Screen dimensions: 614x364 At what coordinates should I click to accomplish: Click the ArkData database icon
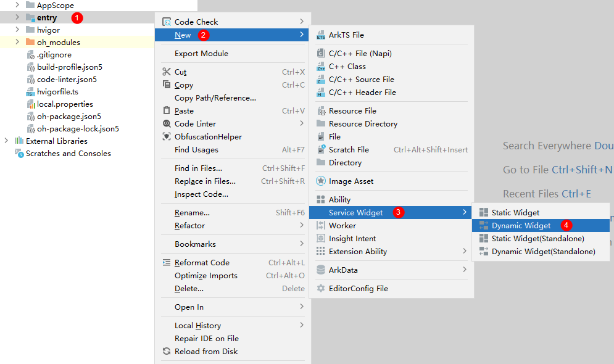click(x=320, y=270)
